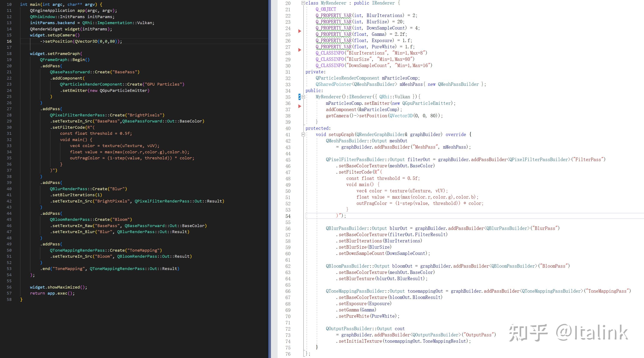Click 'QToneMappingRenderPass' on dark editor line 50
Image resolution: width=644 pixels, height=358 pixels.
(x=77, y=250)
